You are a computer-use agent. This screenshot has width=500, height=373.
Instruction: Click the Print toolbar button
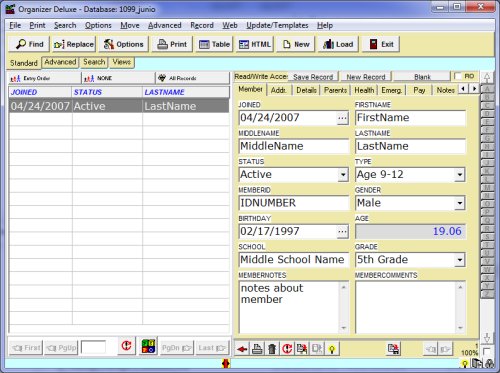pyautogui.click(x=172, y=44)
